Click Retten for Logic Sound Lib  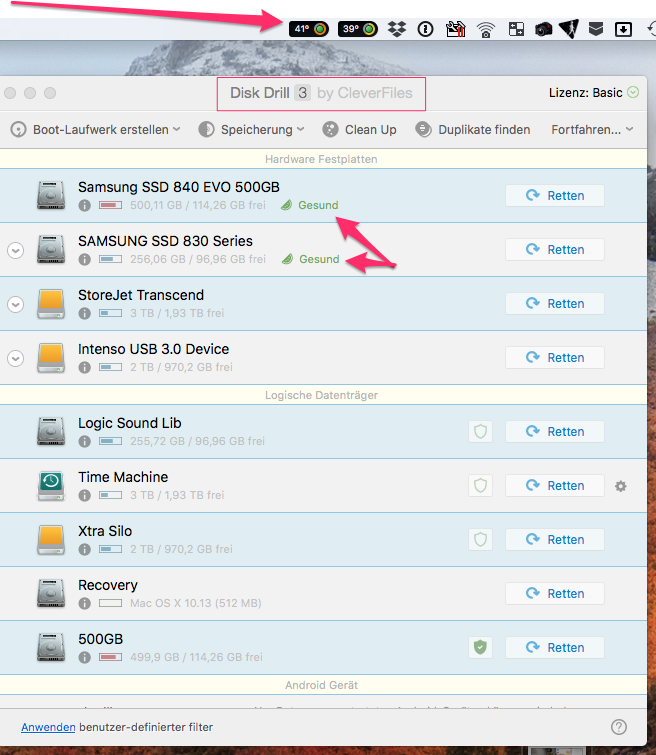coord(555,431)
